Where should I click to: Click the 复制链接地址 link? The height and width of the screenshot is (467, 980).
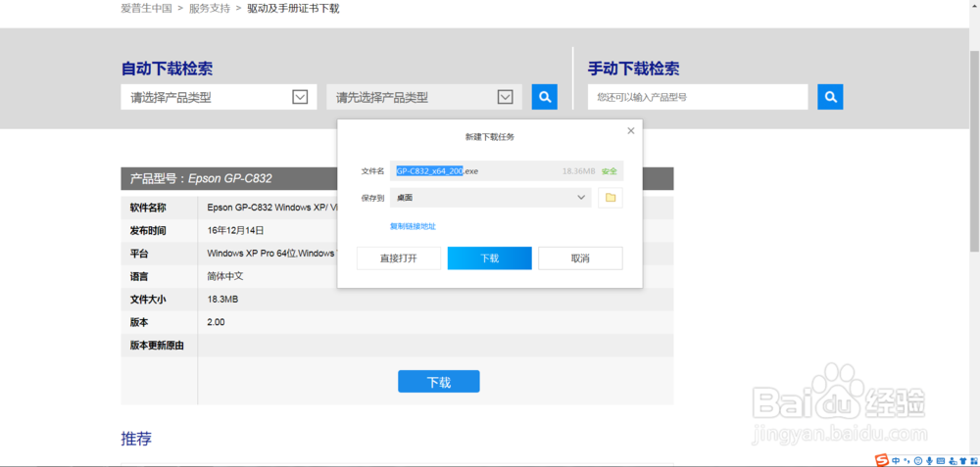coord(413,226)
